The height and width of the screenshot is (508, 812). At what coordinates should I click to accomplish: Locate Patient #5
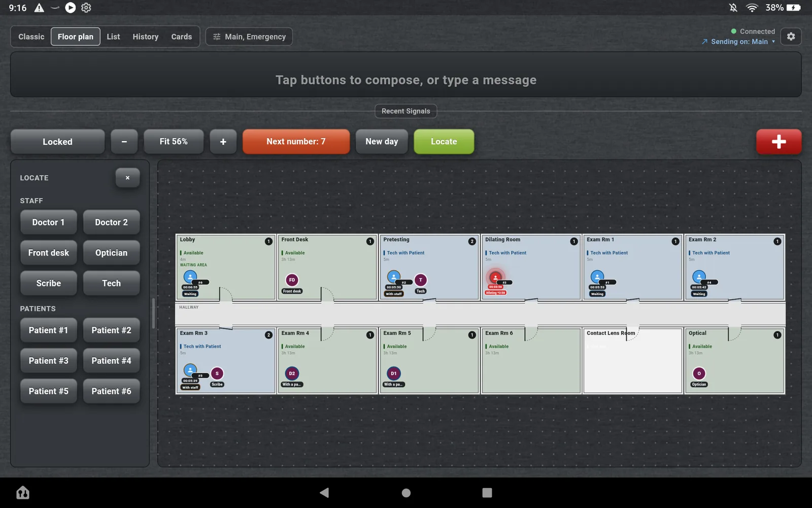pyautogui.click(x=49, y=391)
